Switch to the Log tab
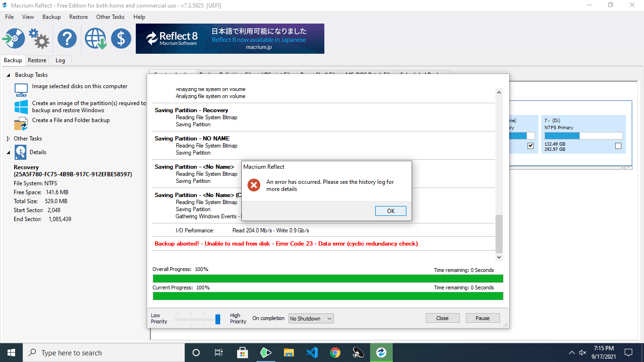 pyautogui.click(x=60, y=60)
